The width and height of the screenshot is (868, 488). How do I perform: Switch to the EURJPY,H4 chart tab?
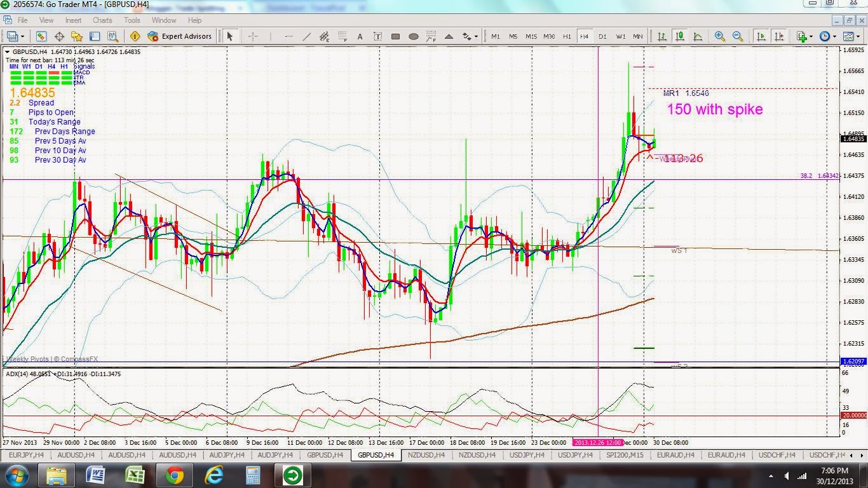click(26, 455)
